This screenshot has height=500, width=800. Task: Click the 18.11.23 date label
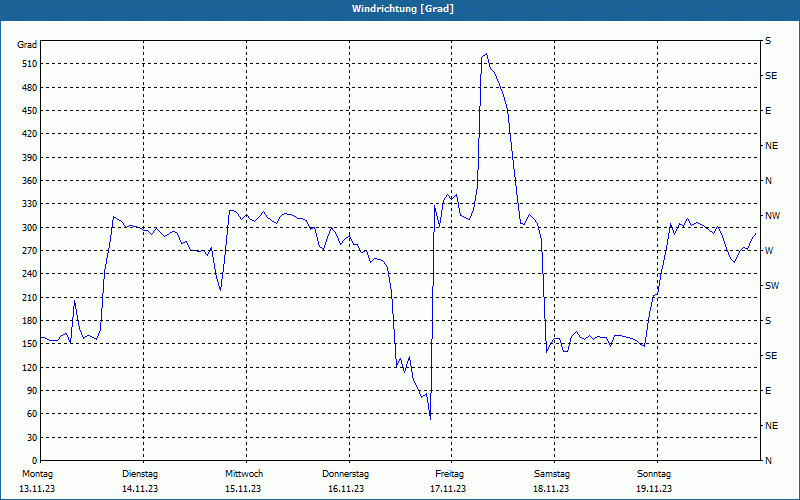(x=551, y=489)
